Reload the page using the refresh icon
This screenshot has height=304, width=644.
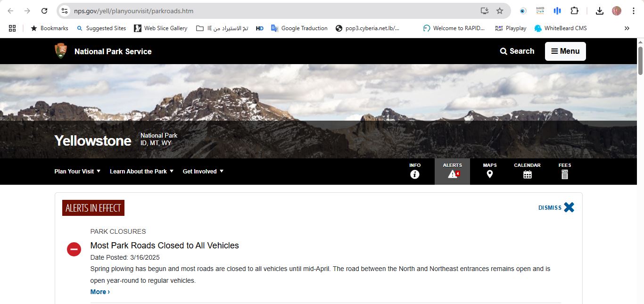point(44,11)
